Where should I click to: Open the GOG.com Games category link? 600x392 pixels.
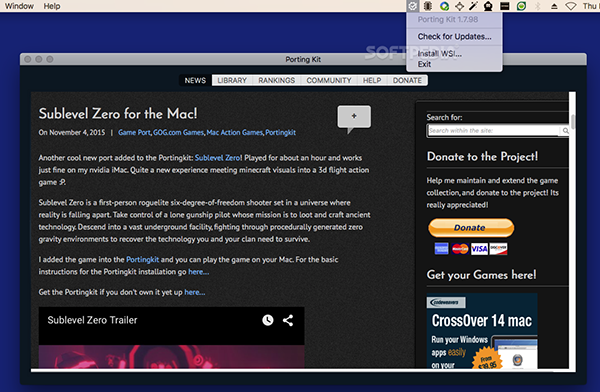tap(178, 132)
